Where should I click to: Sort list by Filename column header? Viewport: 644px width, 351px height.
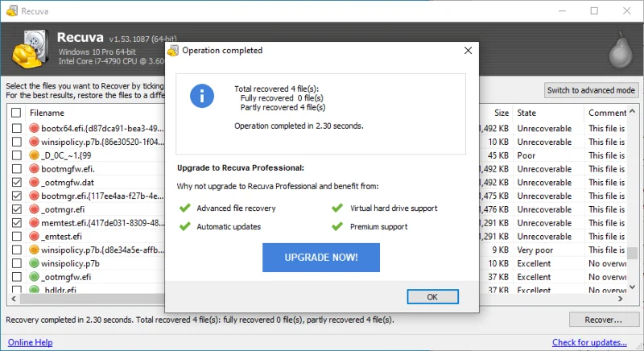click(x=47, y=113)
